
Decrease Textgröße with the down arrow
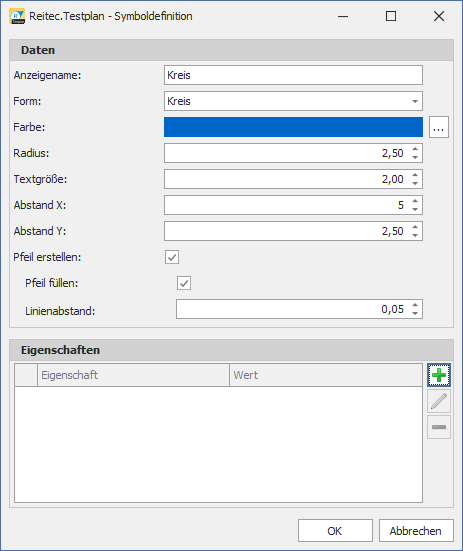[x=415, y=183]
